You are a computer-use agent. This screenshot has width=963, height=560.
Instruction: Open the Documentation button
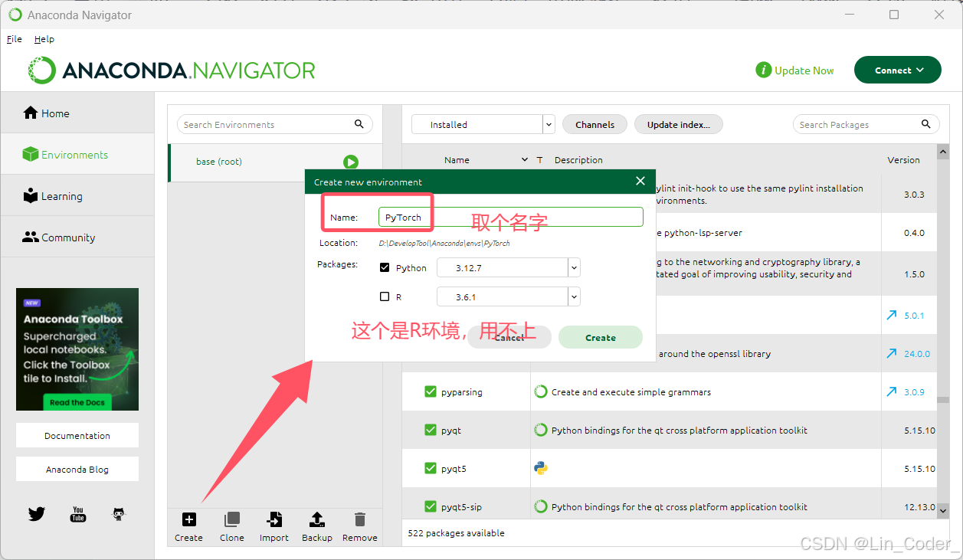coord(77,435)
